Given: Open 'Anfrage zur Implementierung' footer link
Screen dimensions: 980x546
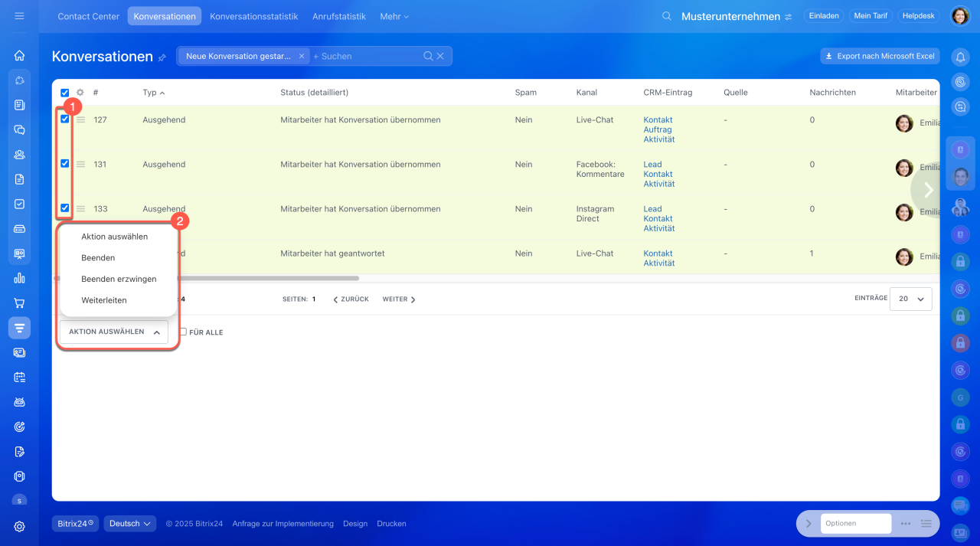Looking at the screenshot, I should (x=283, y=524).
